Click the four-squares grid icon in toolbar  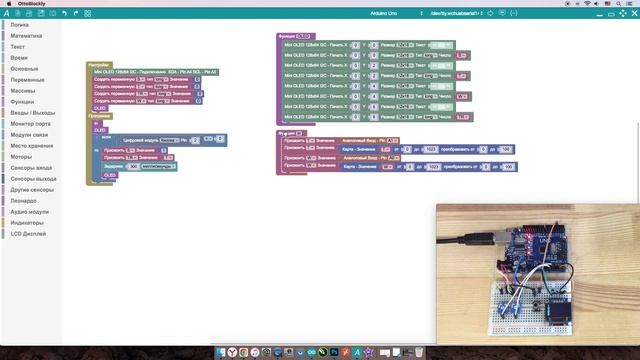point(87,13)
